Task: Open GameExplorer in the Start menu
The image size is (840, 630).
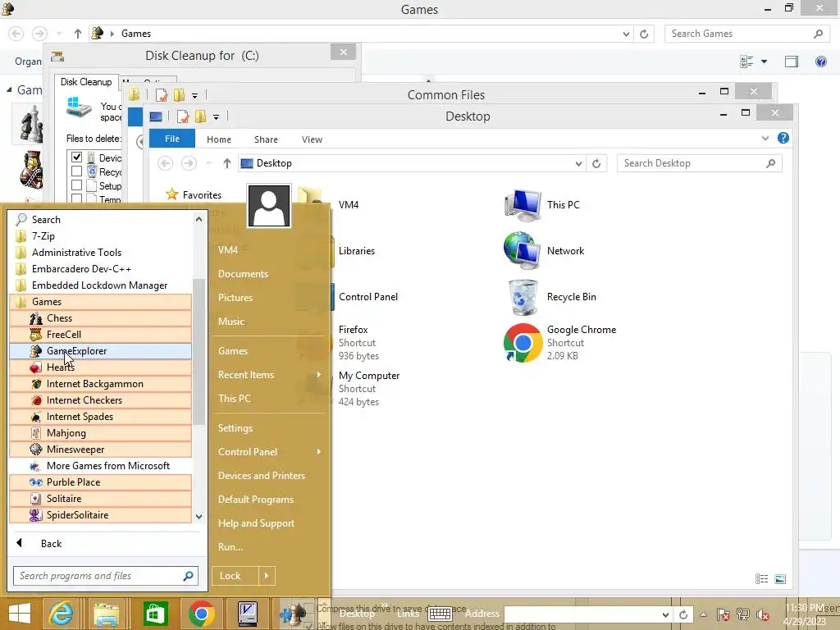Action: 100,351
